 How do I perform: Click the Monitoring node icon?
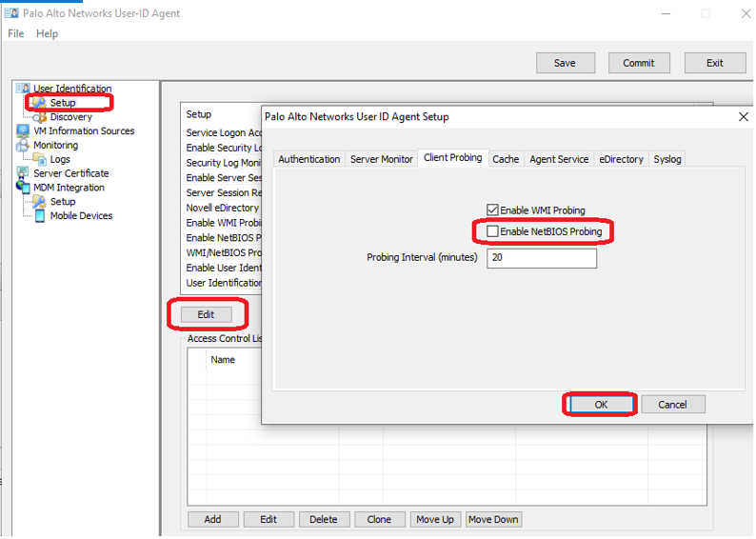[23, 145]
